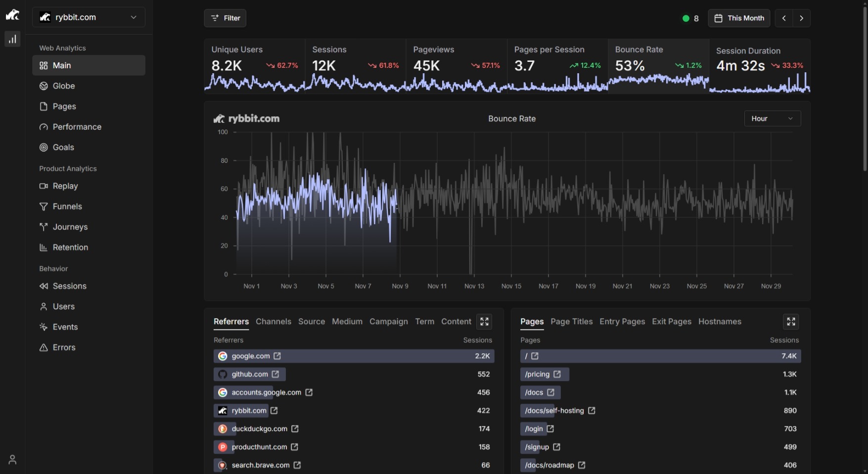Select the Bounce Rate metric card
Viewport: 868px width, 474px height.
pyautogui.click(x=658, y=66)
